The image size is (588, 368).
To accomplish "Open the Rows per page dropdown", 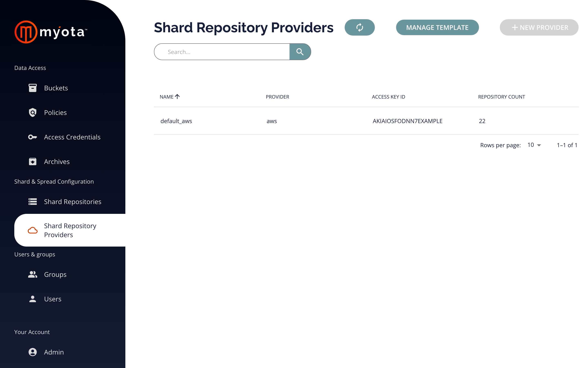I will tap(534, 145).
